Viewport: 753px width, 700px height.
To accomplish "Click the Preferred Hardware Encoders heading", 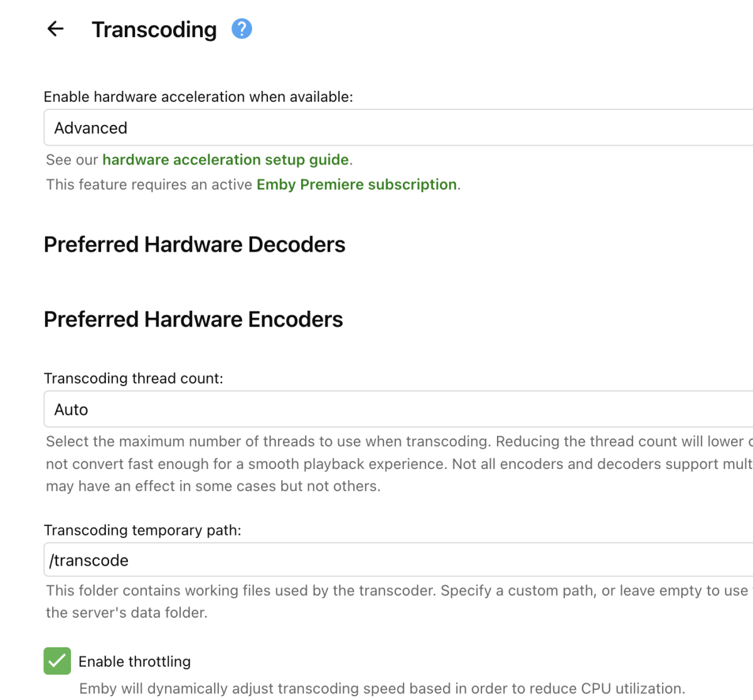I will point(193,319).
